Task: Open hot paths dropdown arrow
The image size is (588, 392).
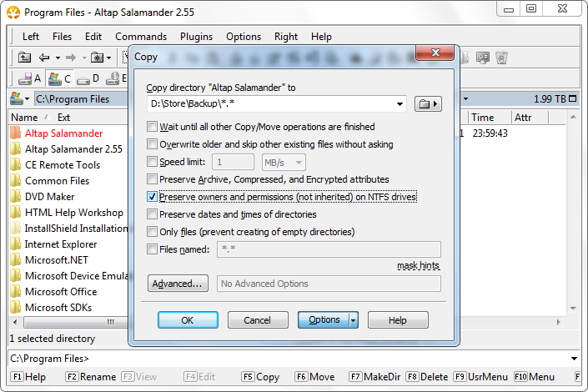Action: point(108,58)
